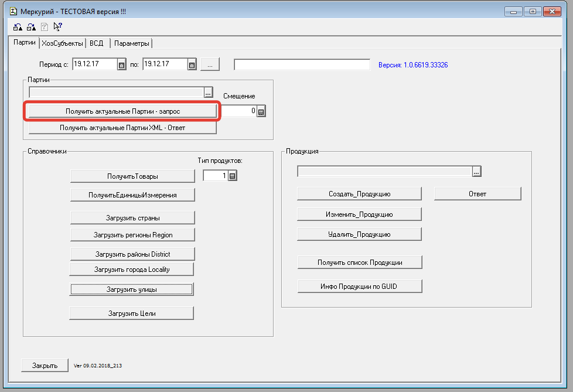Click the second toolbar icon next to it
Viewport: 573px width, 392px height.
tap(31, 27)
